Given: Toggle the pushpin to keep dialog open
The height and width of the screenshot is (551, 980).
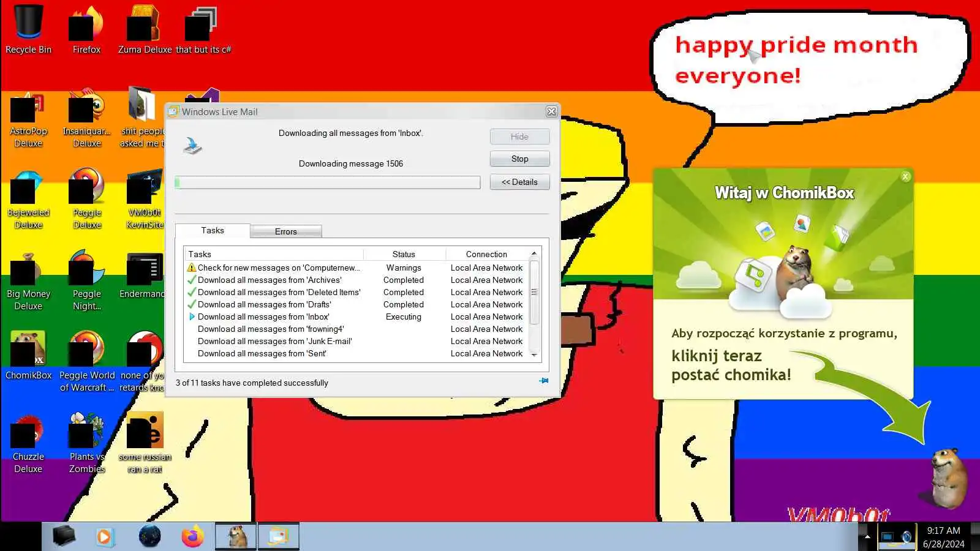Looking at the screenshot, I should (543, 381).
